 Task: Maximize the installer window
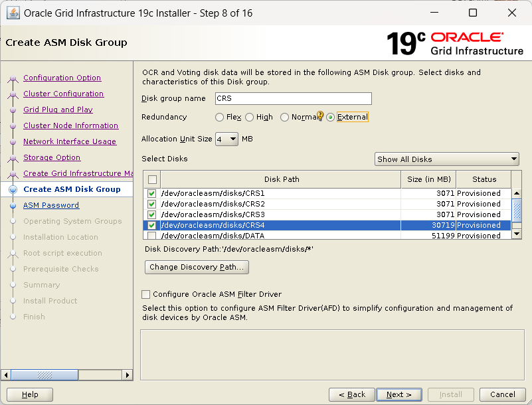click(x=473, y=13)
